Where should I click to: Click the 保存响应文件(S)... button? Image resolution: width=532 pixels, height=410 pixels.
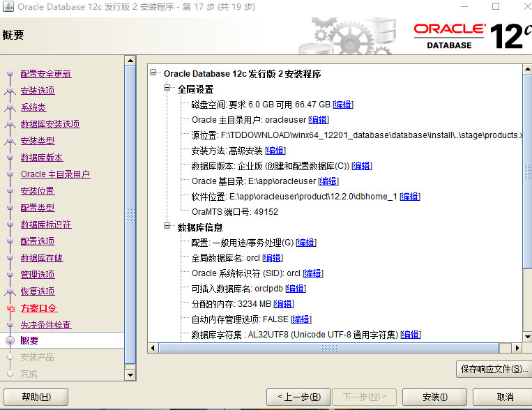tap(494, 369)
